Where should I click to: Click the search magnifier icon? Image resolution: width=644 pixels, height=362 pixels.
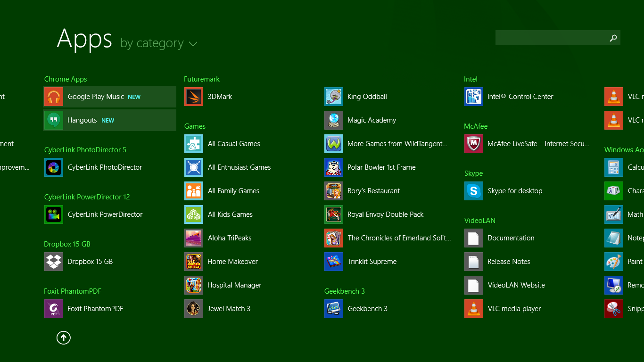click(613, 38)
